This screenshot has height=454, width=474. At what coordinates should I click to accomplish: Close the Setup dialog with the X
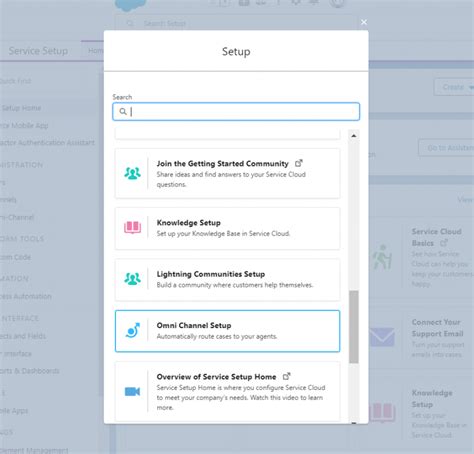pos(364,22)
